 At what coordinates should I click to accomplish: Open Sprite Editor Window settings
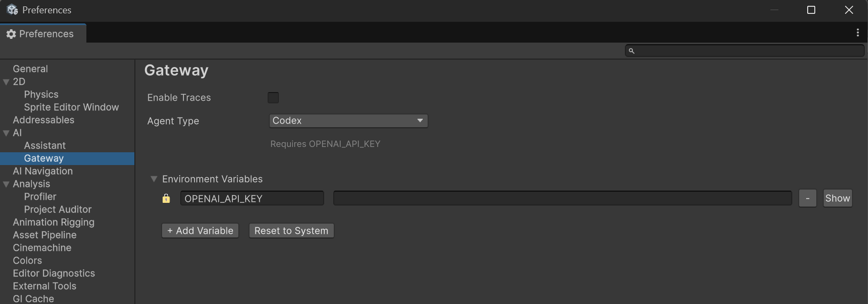pyautogui.click(x=71, y=107)
